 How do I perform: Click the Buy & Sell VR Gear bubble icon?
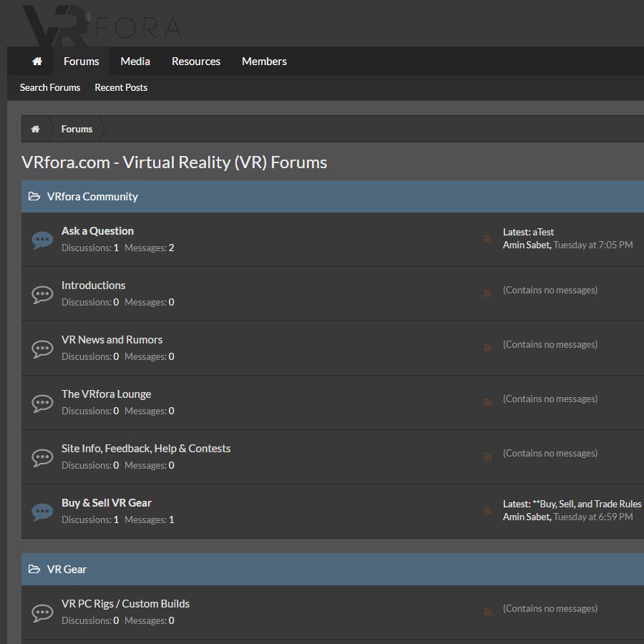click(42, 512)
